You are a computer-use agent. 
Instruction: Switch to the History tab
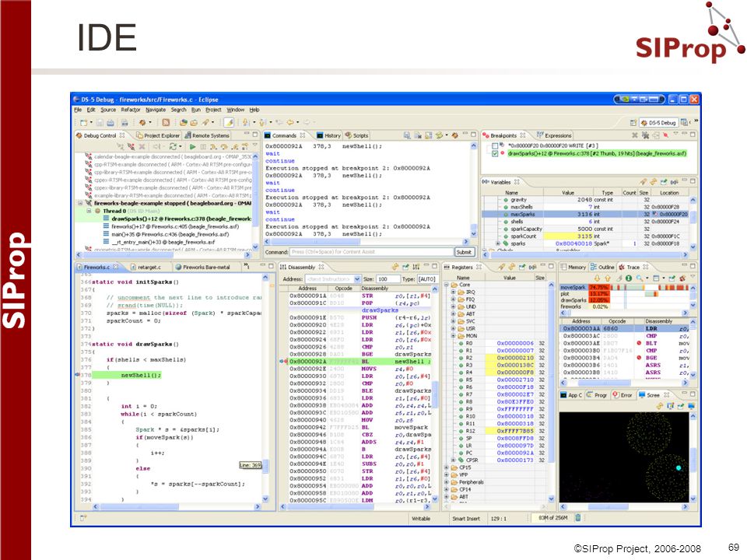[328, 135]
